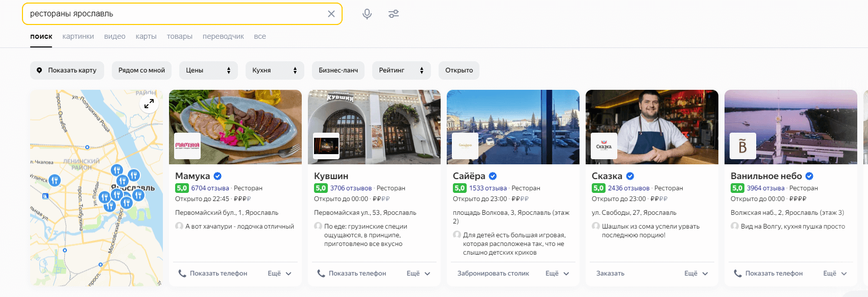The height and width of the screenshot is (297, 868).
Task: Expand Ещё in the Сказка card
Action: (x=696, y=274)
